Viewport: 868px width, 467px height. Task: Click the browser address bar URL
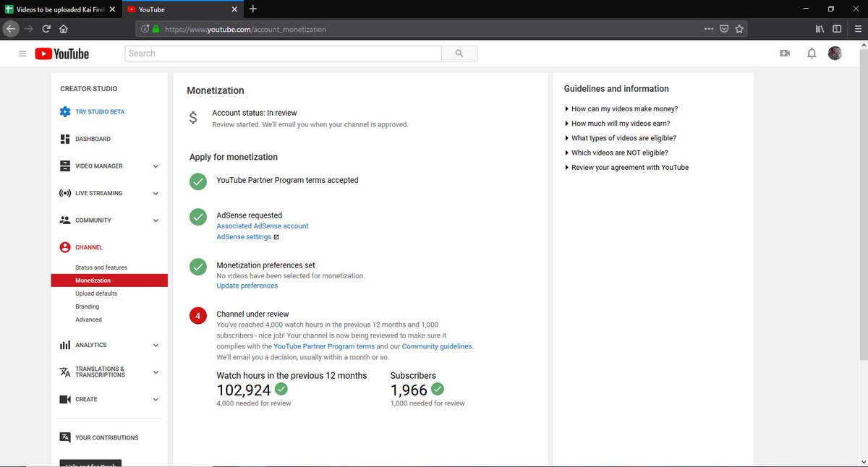[x=245, y=30]
